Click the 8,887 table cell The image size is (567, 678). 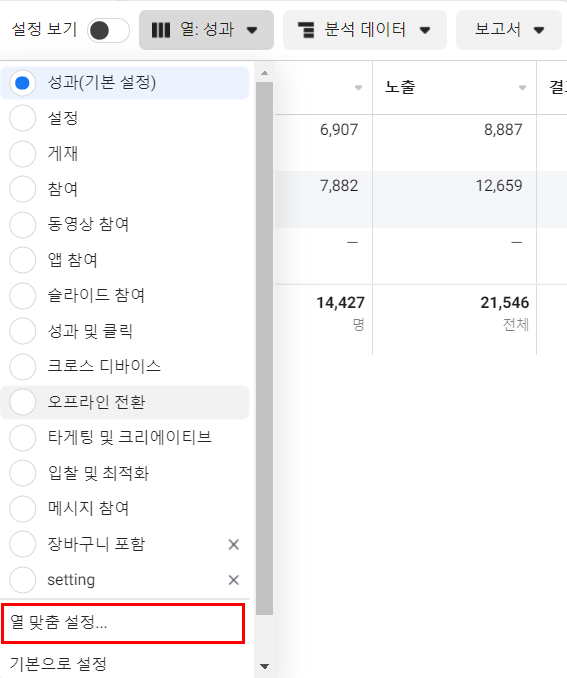(x=503, y=129)
